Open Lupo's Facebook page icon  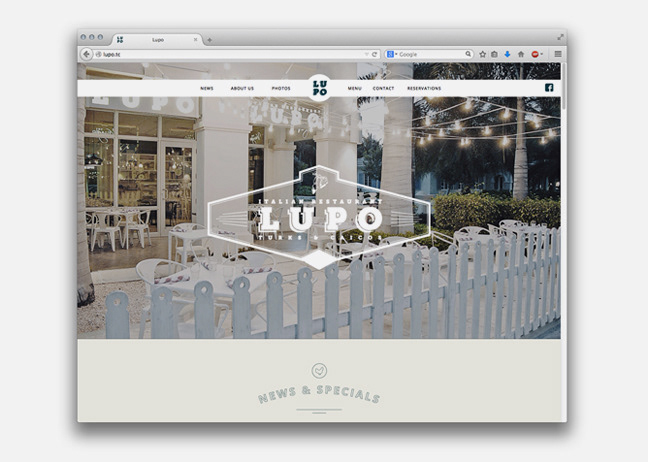(x=549, y=88)
